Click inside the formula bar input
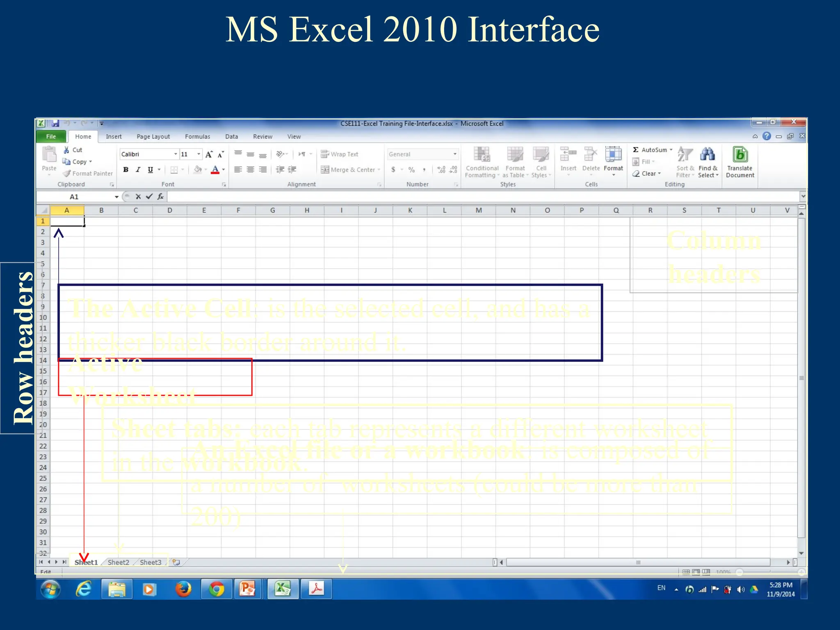This screenshot has height=630, width=840. click(x=483, y=197)
